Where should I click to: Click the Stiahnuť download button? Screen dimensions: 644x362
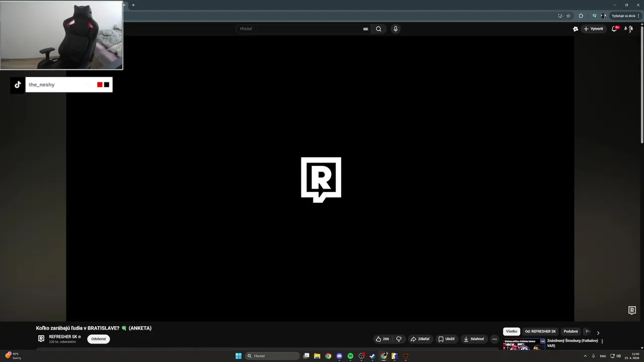point(474,339)
